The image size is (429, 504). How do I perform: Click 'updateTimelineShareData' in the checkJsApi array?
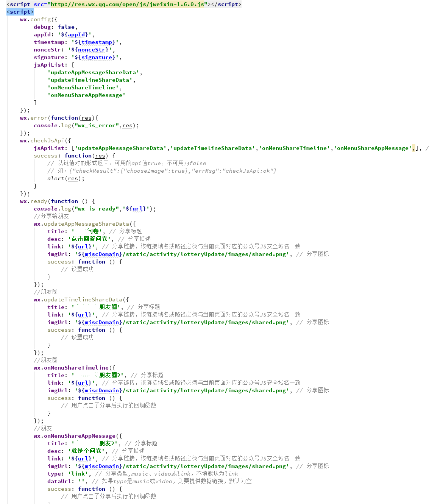click(x=212, y=148)
